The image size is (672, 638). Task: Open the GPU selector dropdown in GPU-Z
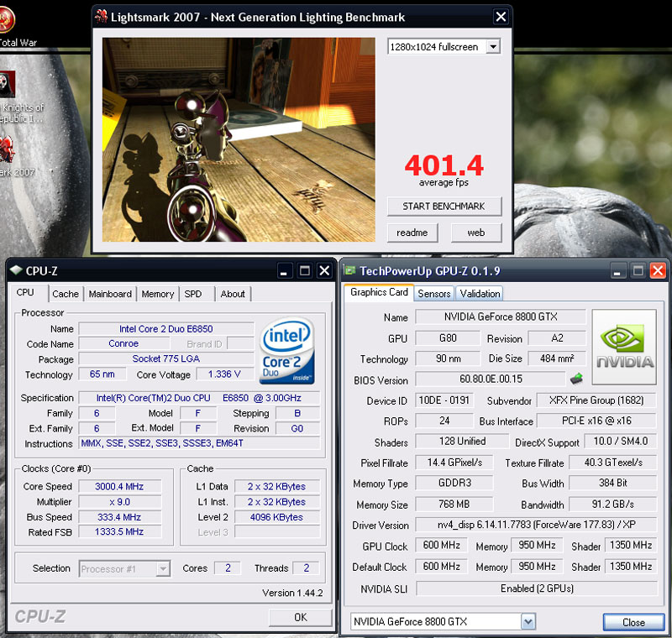(528, 621)
